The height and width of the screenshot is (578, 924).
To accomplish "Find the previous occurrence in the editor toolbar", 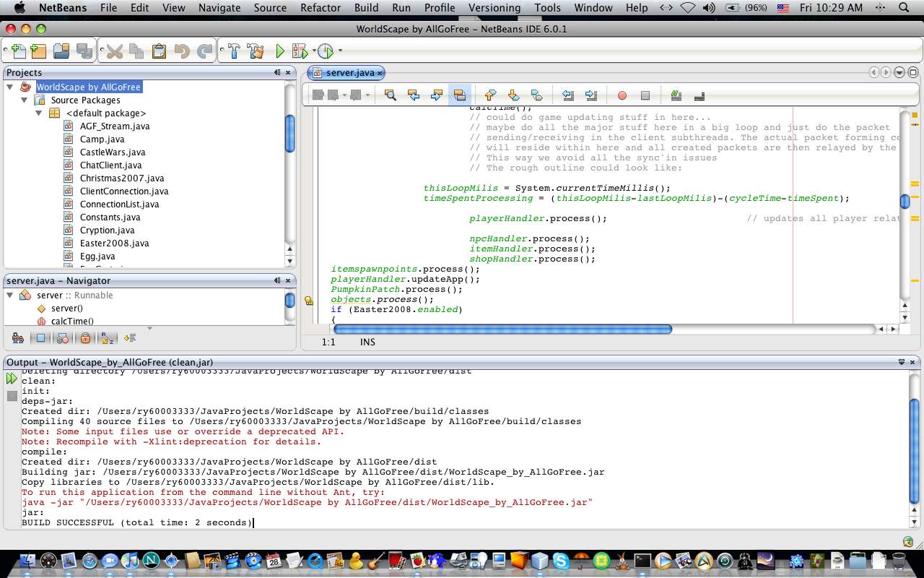I will pyautogui.click(x=414, y=95).
